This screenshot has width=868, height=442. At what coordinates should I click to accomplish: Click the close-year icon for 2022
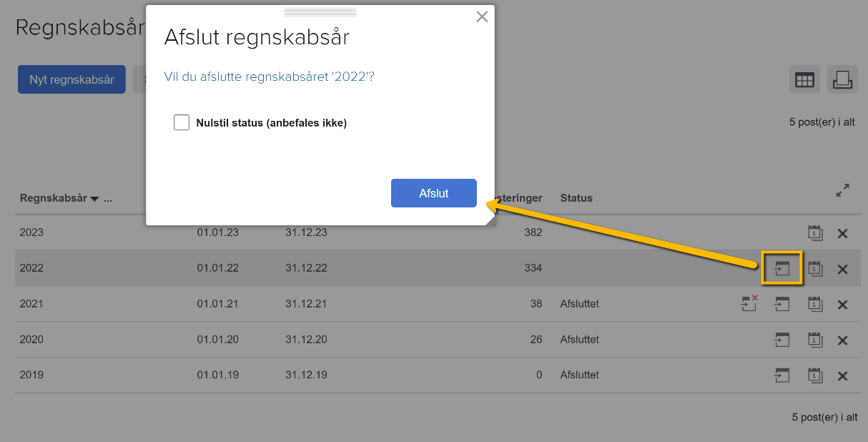pos(782,268)
